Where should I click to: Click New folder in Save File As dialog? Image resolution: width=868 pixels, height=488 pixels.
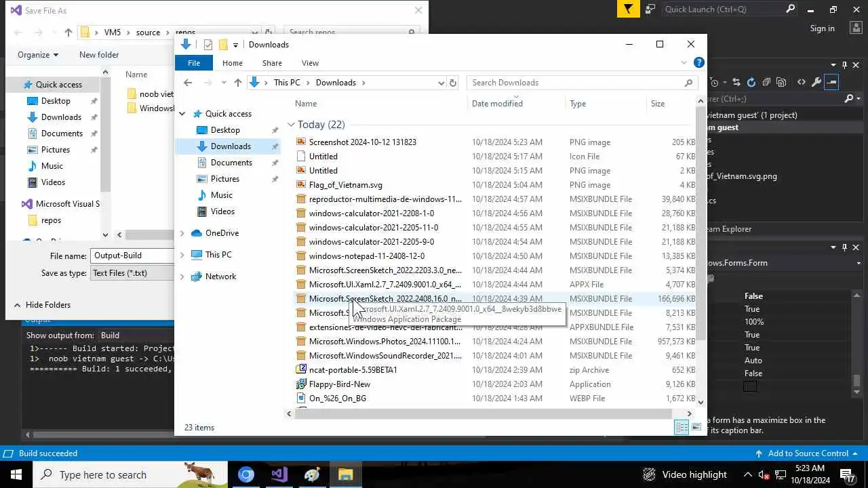point(99,55)
